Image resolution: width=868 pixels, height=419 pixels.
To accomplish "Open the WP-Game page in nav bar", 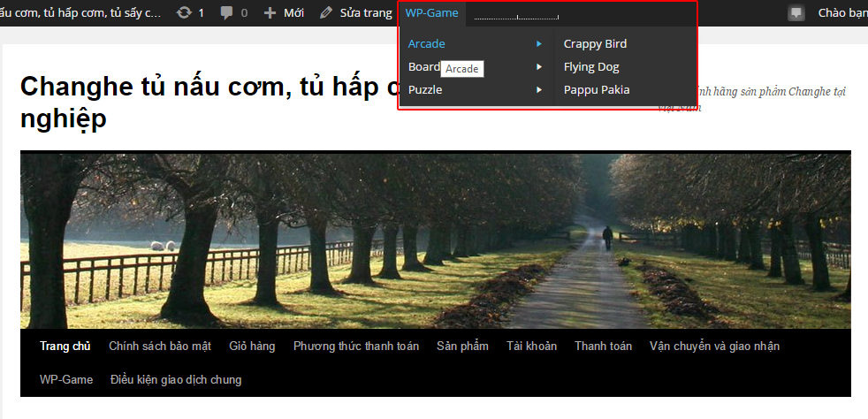I will 66,380.
